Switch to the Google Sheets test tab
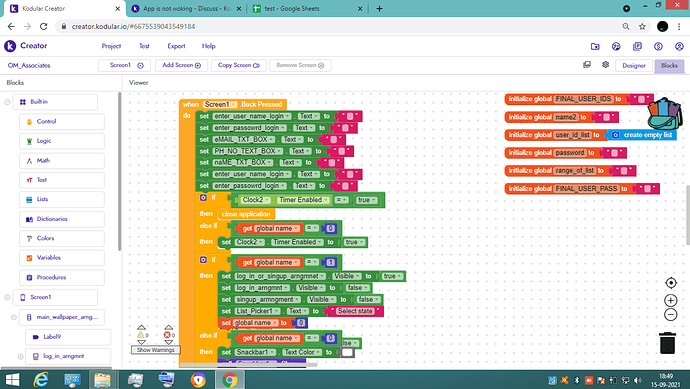The width and height of the screenshot is (690, 389). (306, 8)
